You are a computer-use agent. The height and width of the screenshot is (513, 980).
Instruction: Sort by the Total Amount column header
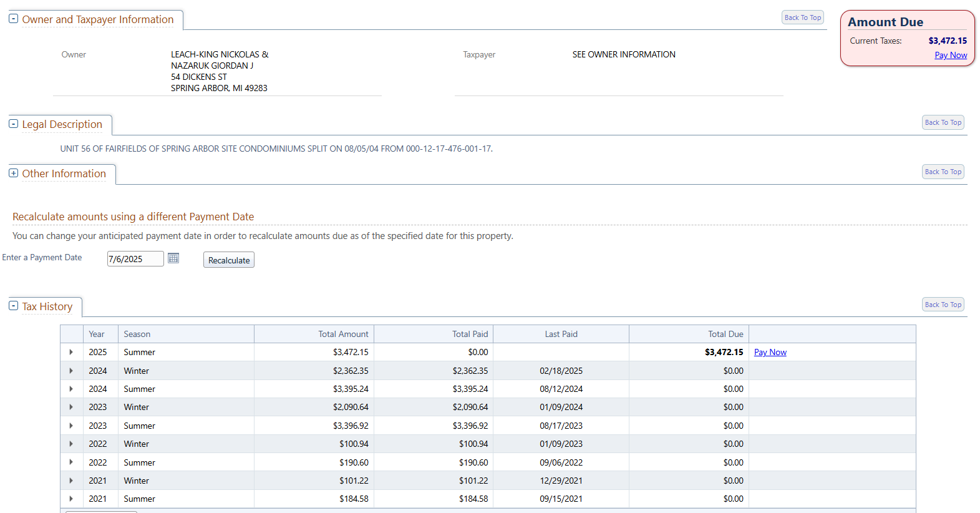[343, 334]
